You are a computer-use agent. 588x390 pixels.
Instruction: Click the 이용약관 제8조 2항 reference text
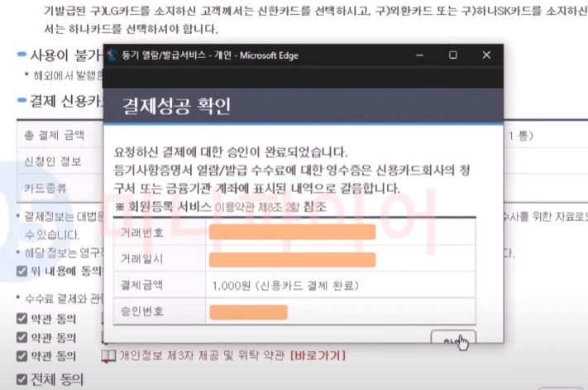[x=257, y=207]
